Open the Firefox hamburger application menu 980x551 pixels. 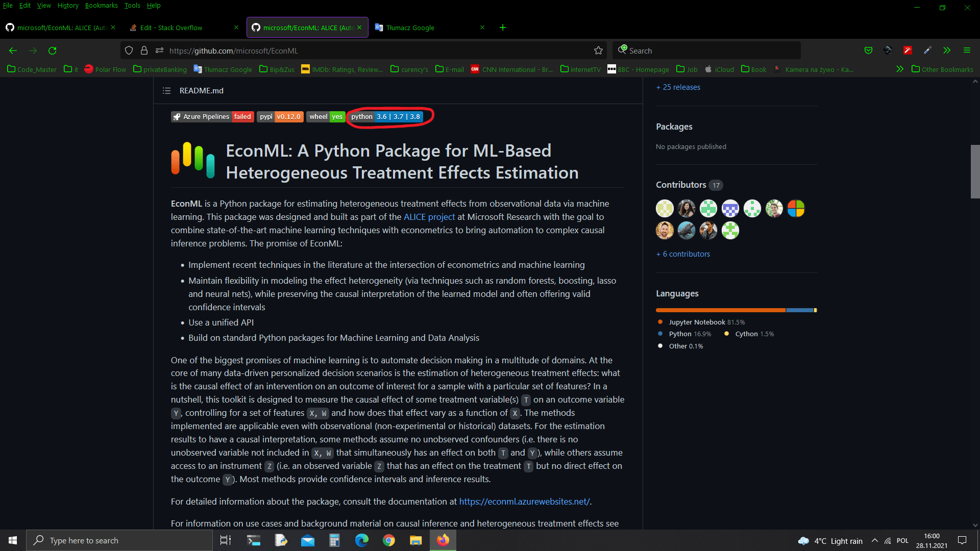click(966, 51)
